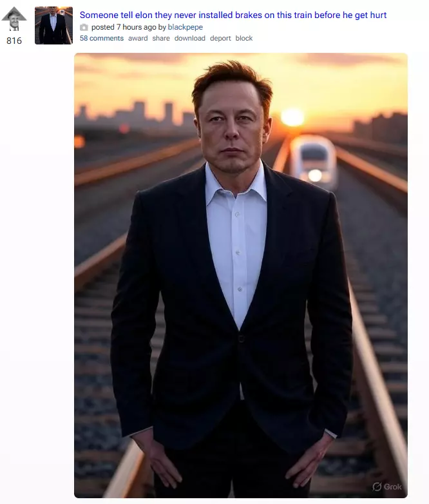Viewport: 429px width, 504px height.
Task: Open the post titled 'Someone tell elon…'
Action: pyautogui.click(x=233, y=15)
